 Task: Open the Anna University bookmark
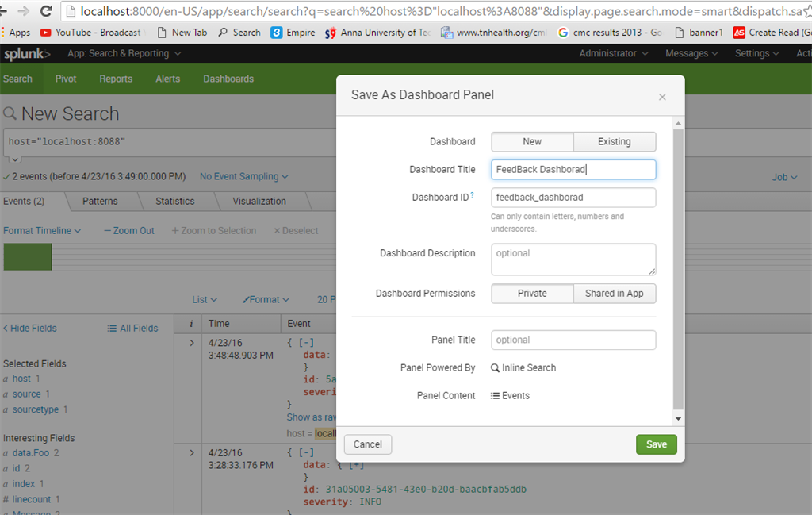(x=378, y=32)
